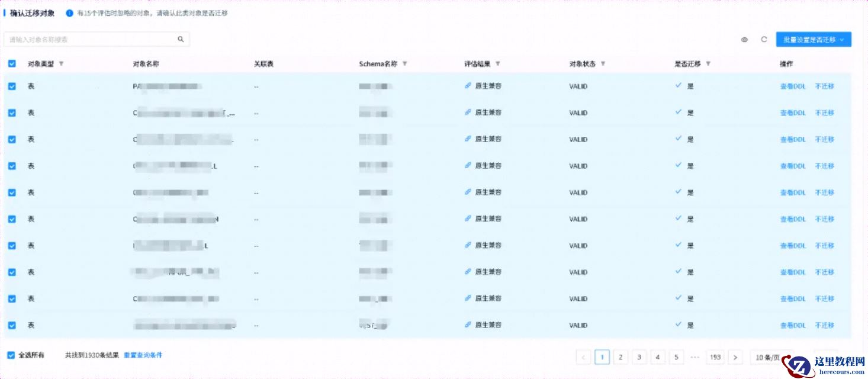
Task: Open the filter on the Schema名称 column
Action: tap(404, 64)
